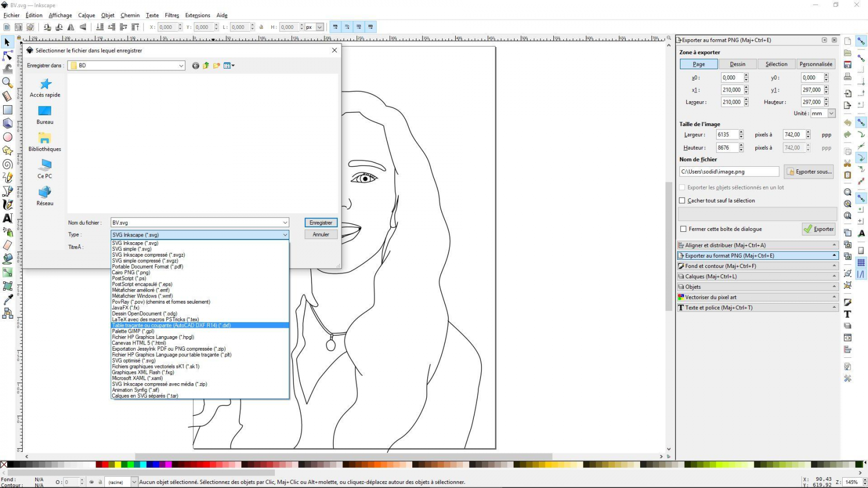Open Nom du fichier dropdown arrow
The height and width of the screenshot is (488, 868).
pos(285,223)
